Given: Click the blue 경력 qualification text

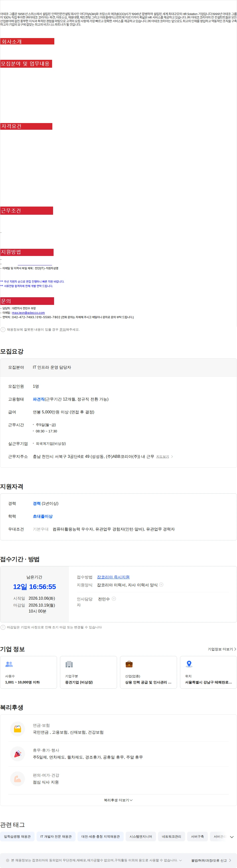Looking at the screenshot, I should pos(37,503).
